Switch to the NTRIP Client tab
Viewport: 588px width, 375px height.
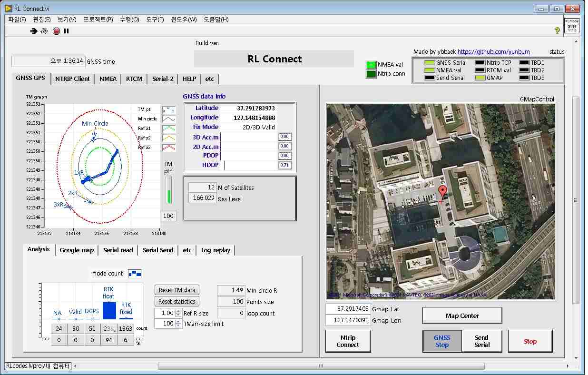tap(72, 79)
